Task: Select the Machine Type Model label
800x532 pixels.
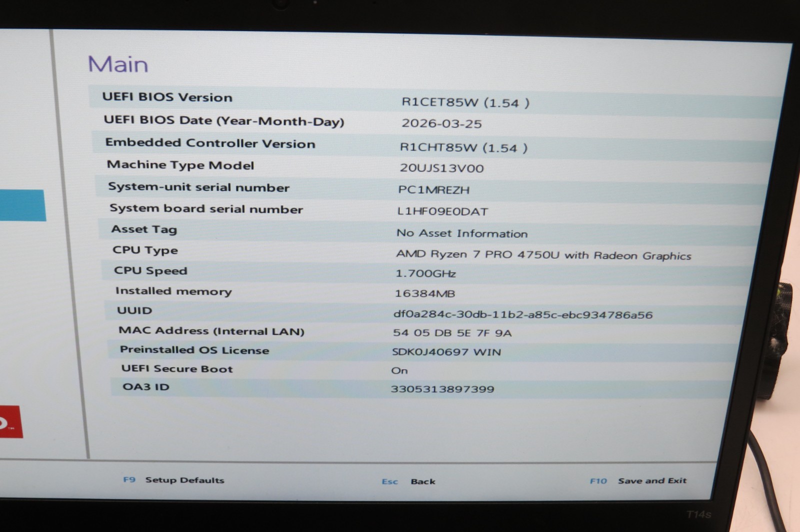Action: (x=180, y=165)
